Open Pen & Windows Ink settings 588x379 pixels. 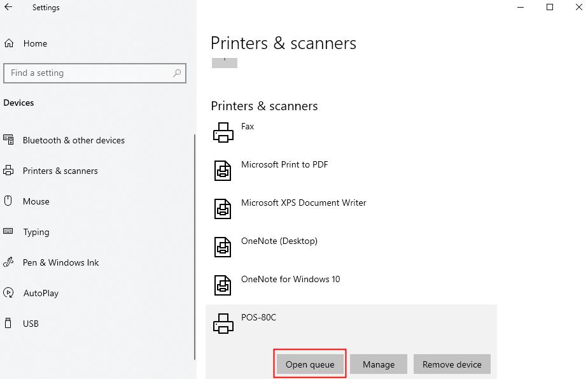pyautogui.click(x=60, y=262)
